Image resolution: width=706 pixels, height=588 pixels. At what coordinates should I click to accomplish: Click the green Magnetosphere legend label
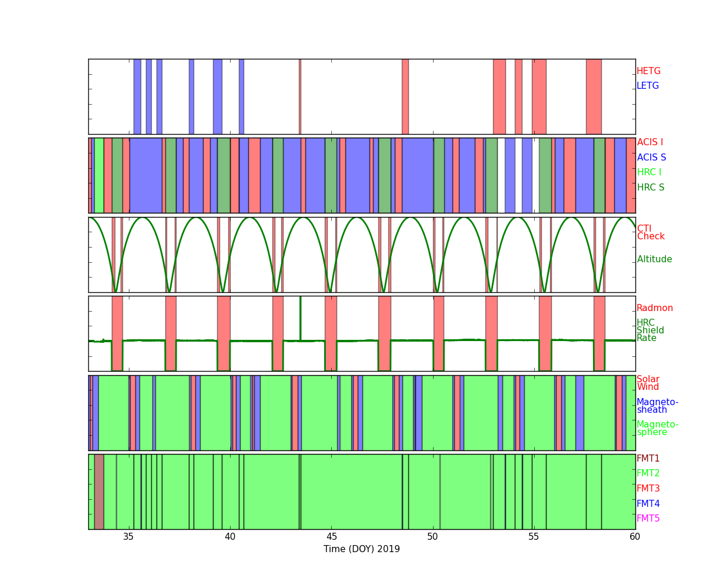pyautogui.click(x=657, y=429)
